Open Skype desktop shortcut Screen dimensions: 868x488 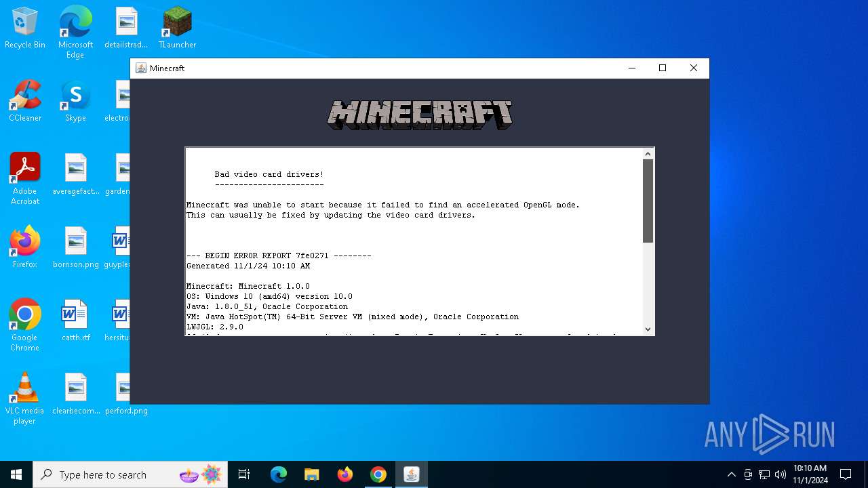(x=75, y=101)
